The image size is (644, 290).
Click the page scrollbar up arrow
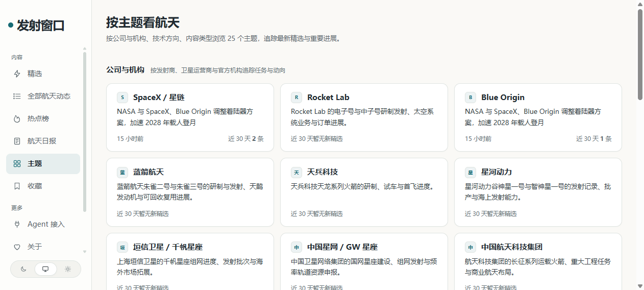[x=640, y=4]
